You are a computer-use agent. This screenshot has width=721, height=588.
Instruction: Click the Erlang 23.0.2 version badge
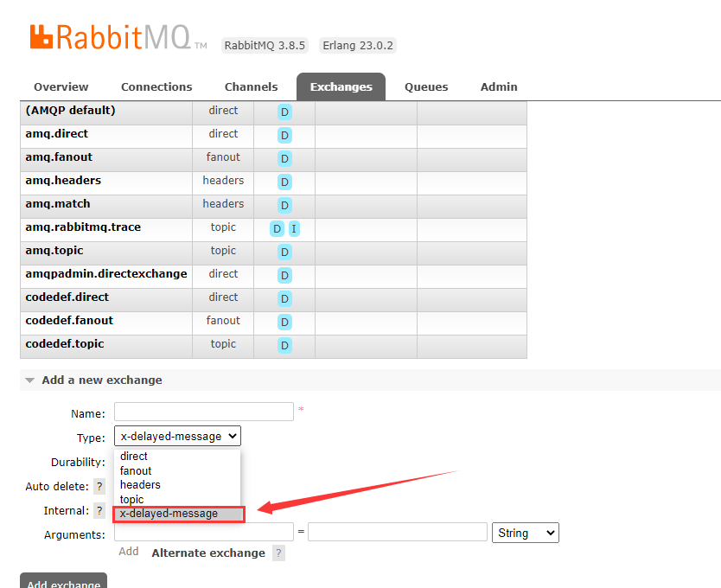coord(358,46)
